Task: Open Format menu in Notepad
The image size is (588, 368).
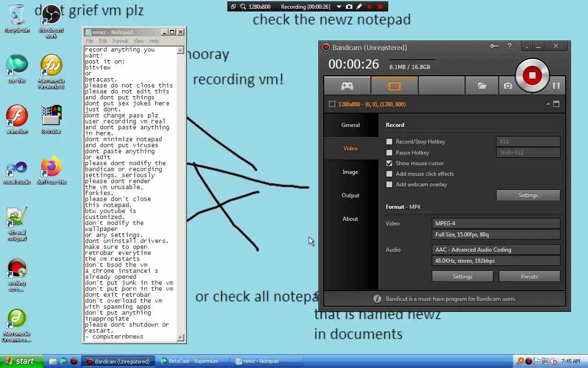Action: 120,41
